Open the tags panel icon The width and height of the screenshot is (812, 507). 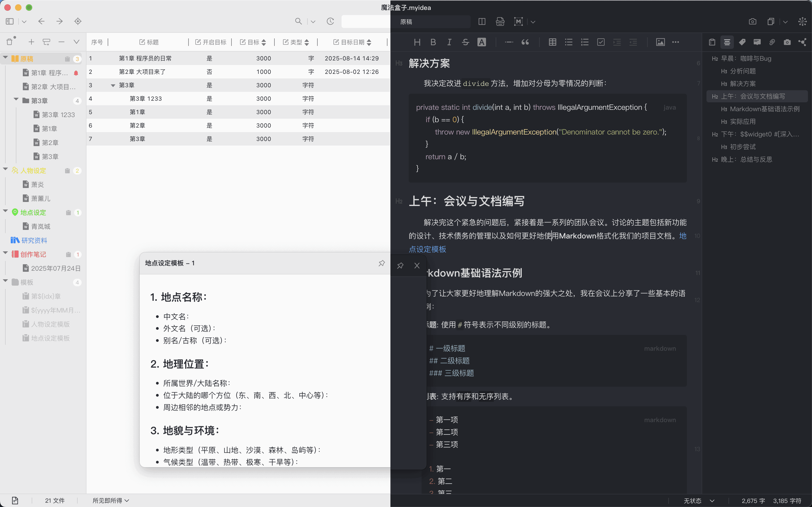[742, 42]
